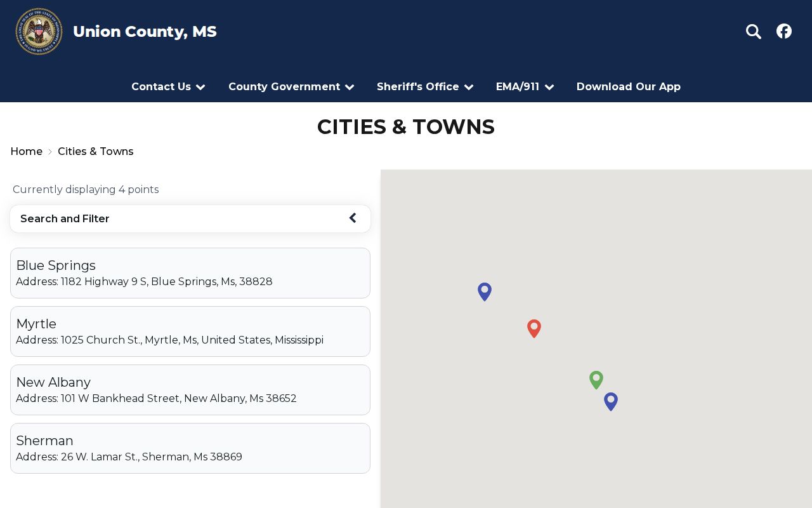Click 'Currently displaying 4 points' text

coord(86,189)
